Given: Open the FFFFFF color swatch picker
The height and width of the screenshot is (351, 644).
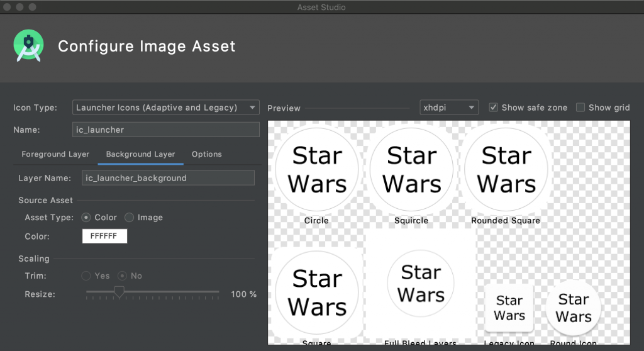Looking at the screenshot, I should click(x=105, y=237).
